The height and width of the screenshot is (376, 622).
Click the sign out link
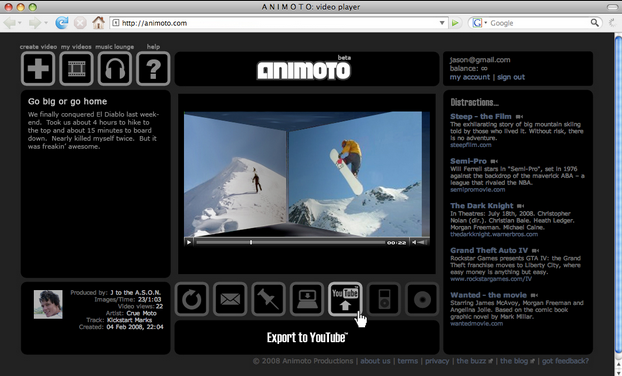[511, 77]
